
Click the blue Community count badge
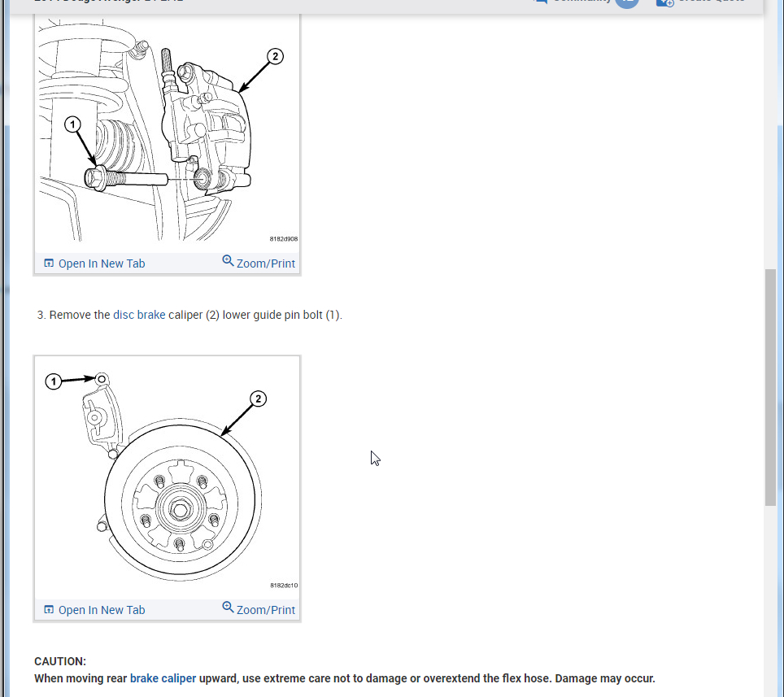(627, 2)
